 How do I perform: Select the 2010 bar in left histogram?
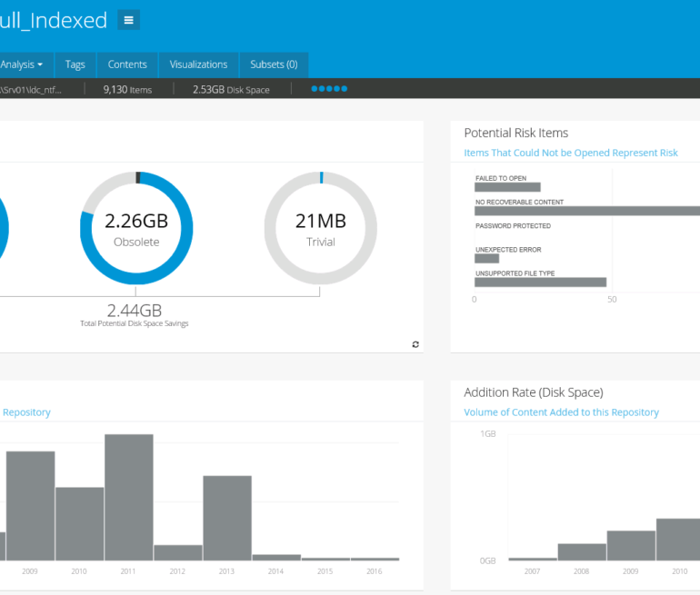pos(79,524)
